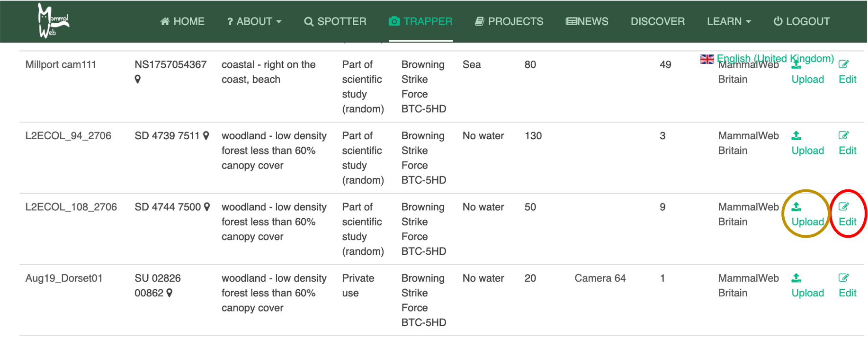Screen dimensions: 868x339
Task: Click the MammalWeb logo
Action: (x=52, y=21)
